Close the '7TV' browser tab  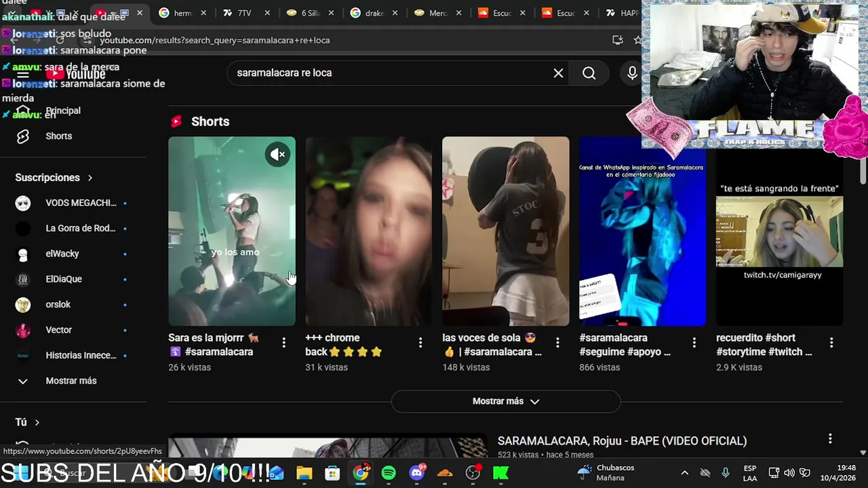(267, 13)
